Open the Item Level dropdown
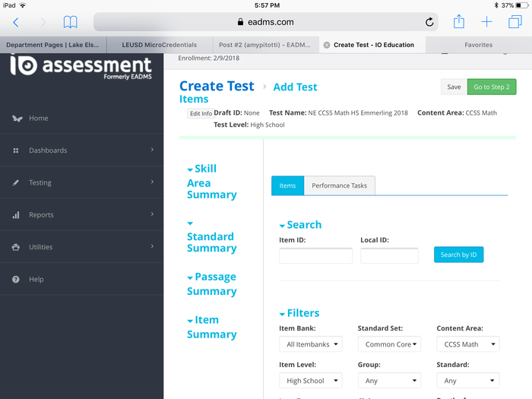The image size is (532, 399). (x=310, y=381)
